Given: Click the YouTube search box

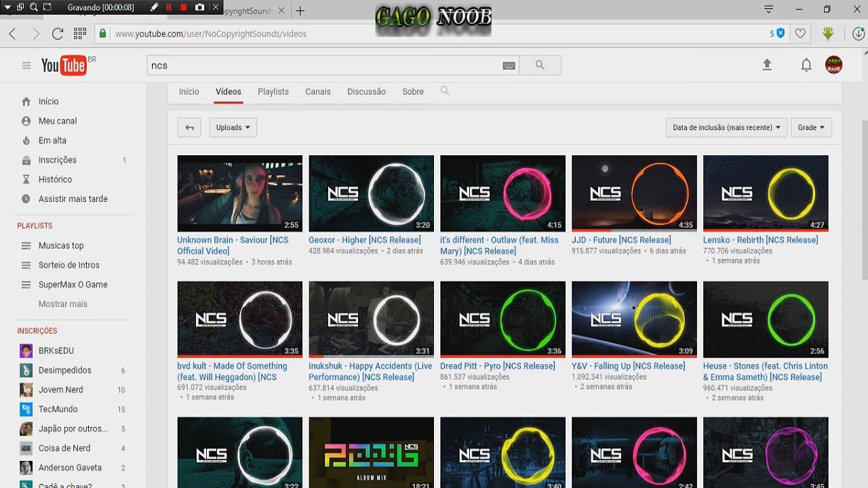Looking at the screenshot, I should pos(323,65).
